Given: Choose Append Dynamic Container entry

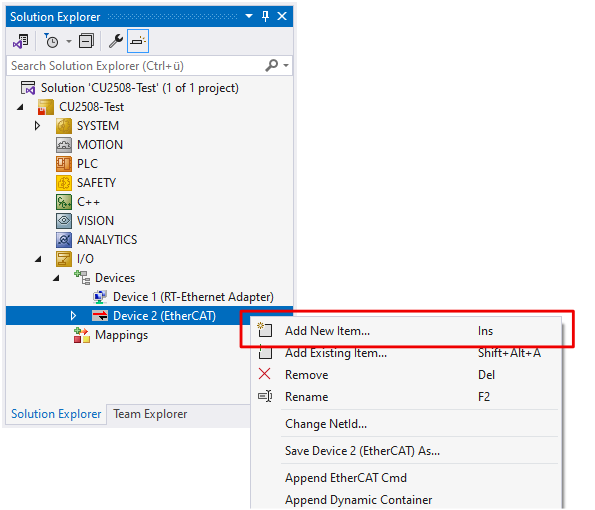Looking at the screenshot, I should point(406,500).
